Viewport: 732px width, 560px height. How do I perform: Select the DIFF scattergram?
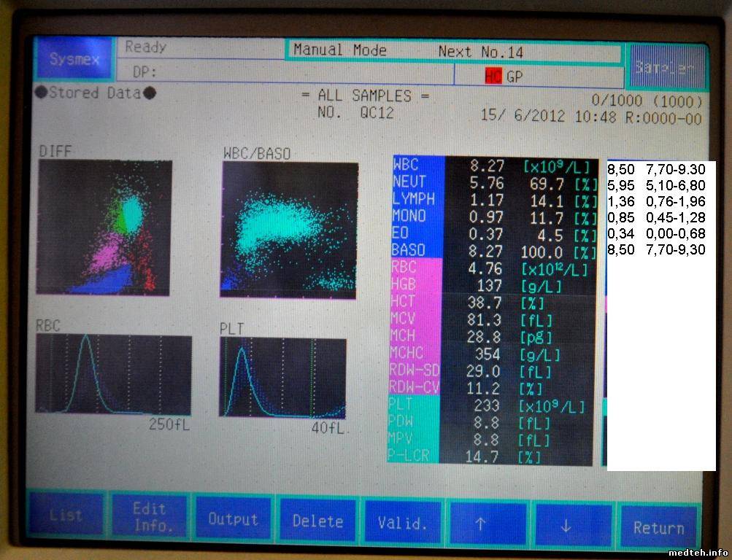(x=104, y=227)
